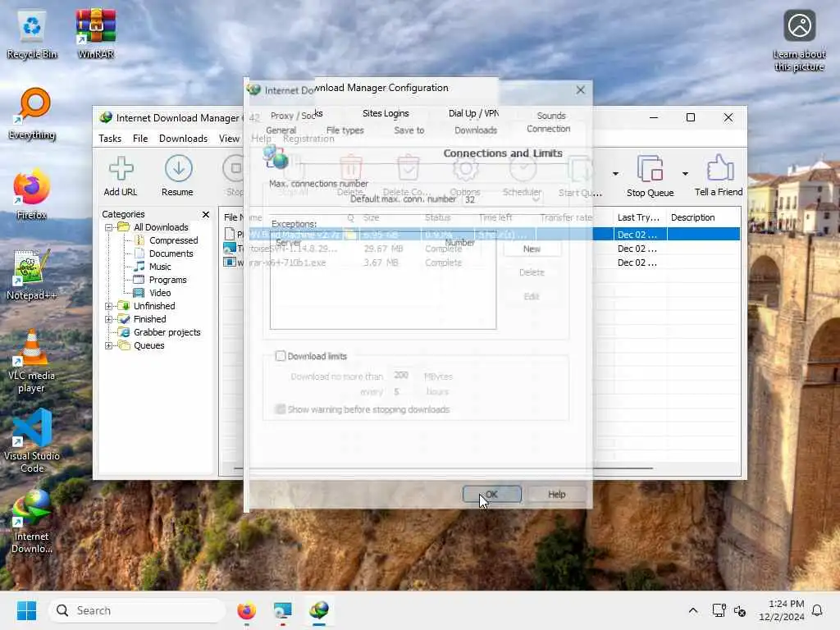840x630 pixels.
Task: Click the Internet Download Manager taskbar icon
Action: (319, 610)
